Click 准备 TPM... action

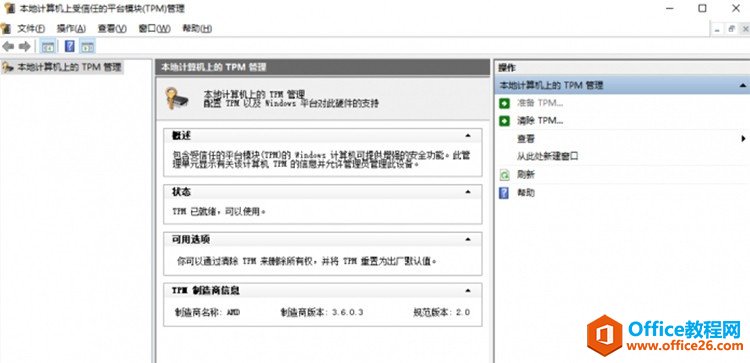tap(540, 103)
